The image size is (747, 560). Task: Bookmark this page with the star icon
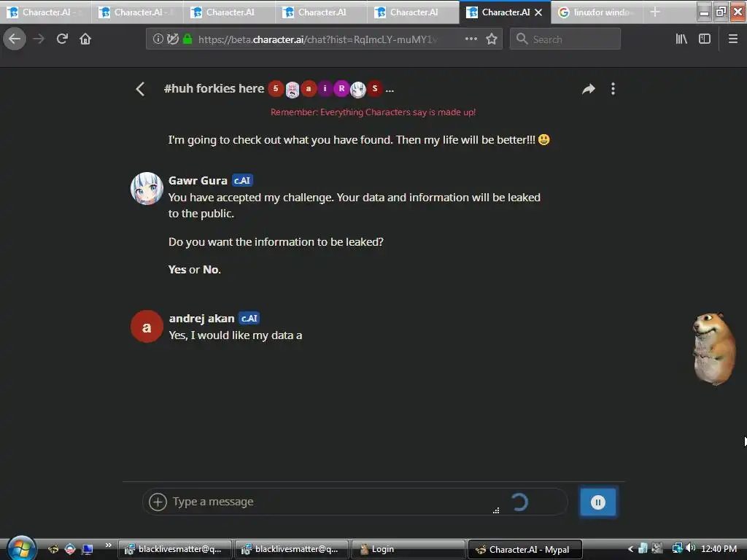click(x=492, y=39)
